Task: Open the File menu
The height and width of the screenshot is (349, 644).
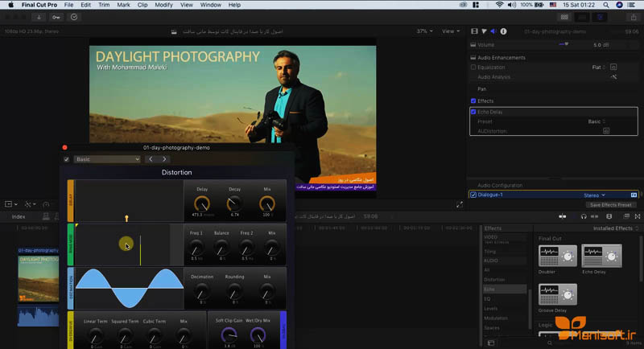Action: pos(68,5)
